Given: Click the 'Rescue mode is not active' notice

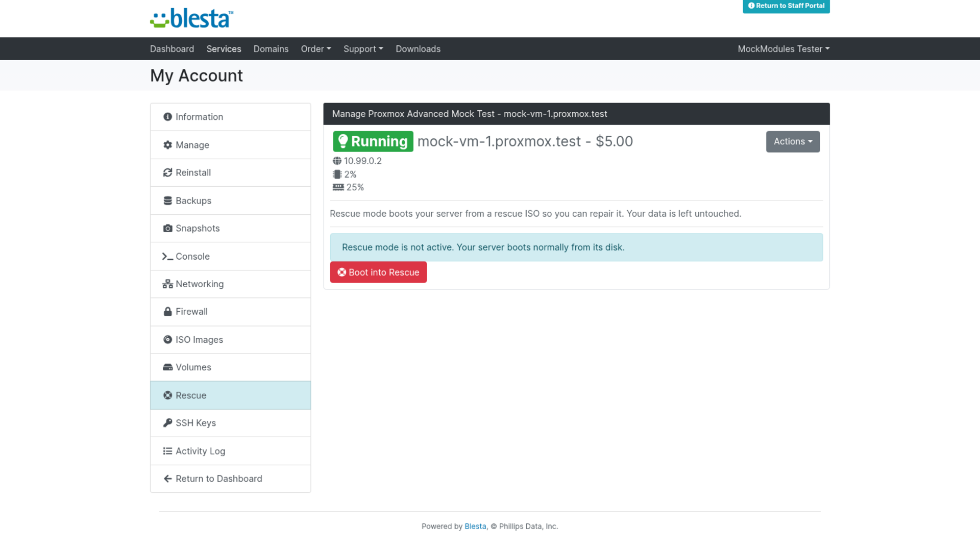Looking at the screenshot, I should coord(576,247).
